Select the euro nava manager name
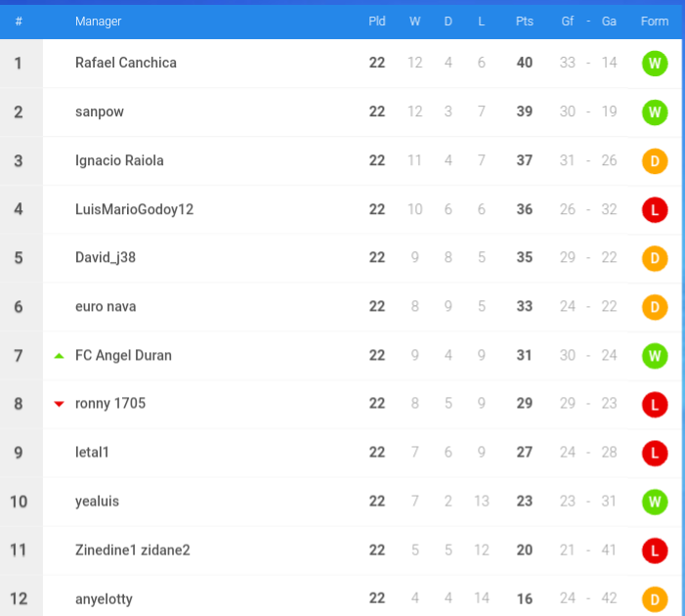 (x=106, y=306)
